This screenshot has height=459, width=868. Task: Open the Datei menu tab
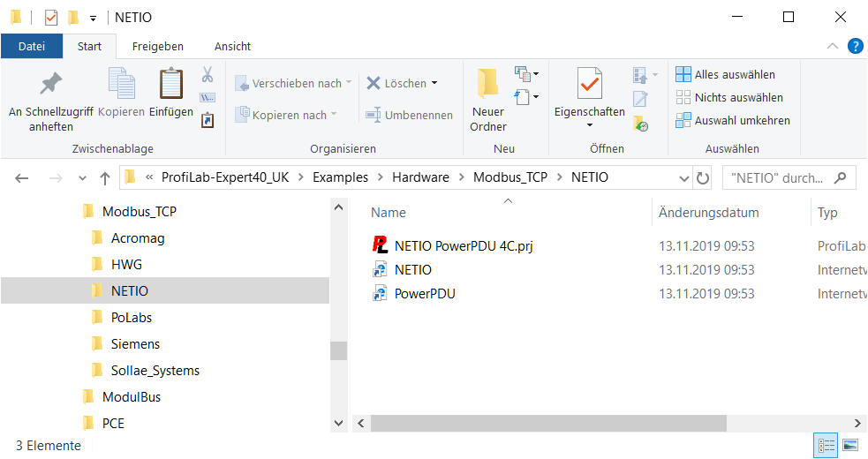(32, 47)
